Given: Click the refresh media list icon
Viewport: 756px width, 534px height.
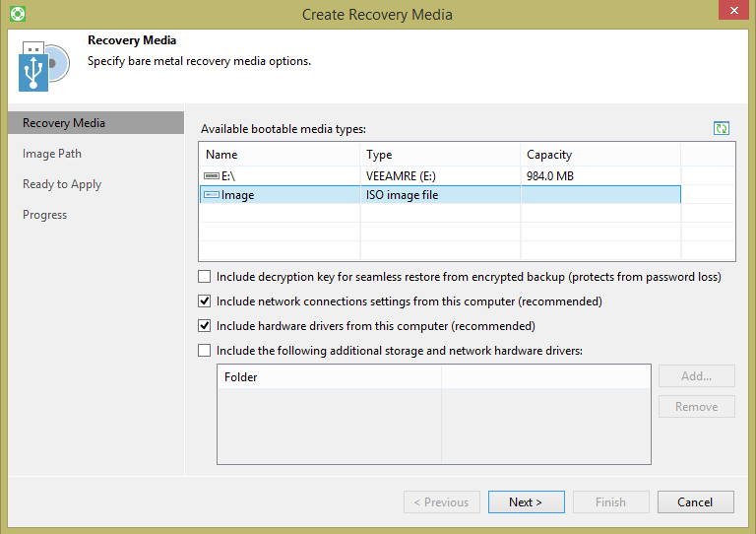Looking at the screenshot, I should point(722,128).
